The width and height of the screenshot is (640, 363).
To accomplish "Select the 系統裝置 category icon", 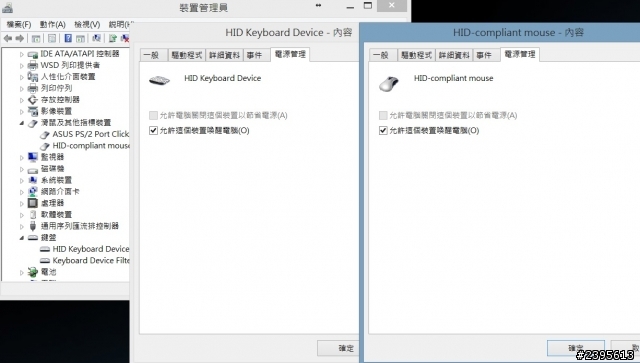I will click(33, 180).
